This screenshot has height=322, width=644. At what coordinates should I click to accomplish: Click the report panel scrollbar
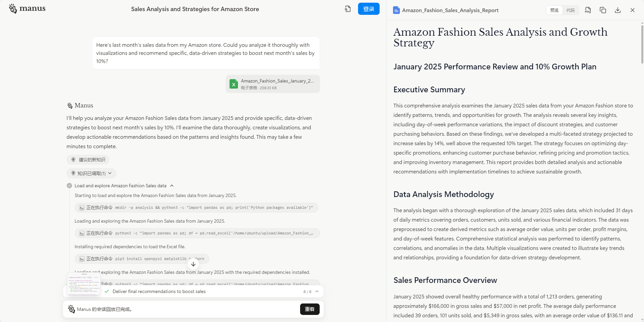coord(642,44)
